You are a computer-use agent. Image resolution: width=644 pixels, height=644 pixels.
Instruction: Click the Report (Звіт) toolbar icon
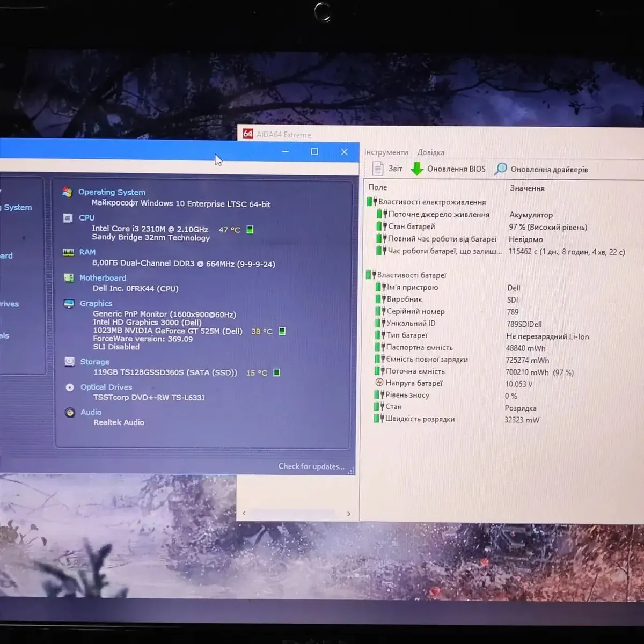pyautogui.click(x=378, y=169)
